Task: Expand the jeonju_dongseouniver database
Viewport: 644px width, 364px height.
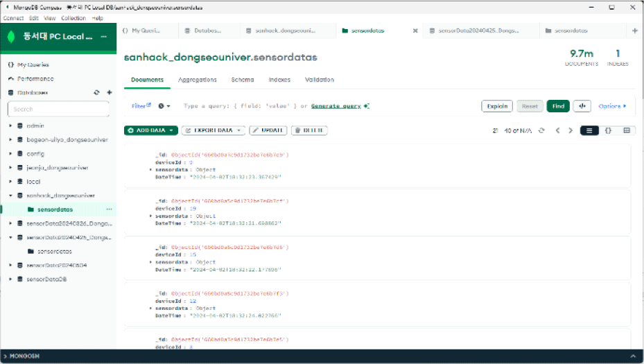Action: pyautogui.click(x=10, y=168)
